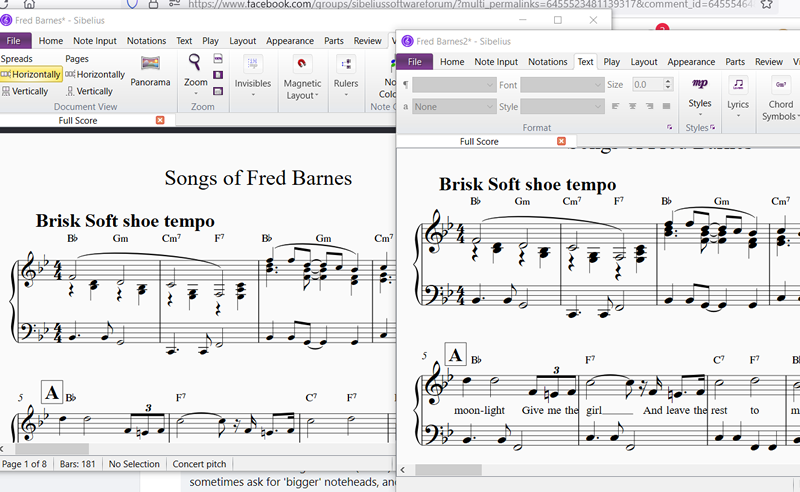Close the Full Score tab in Fred Barnes2 window
This screenshot has height=492, width=800.
point(562,141)
